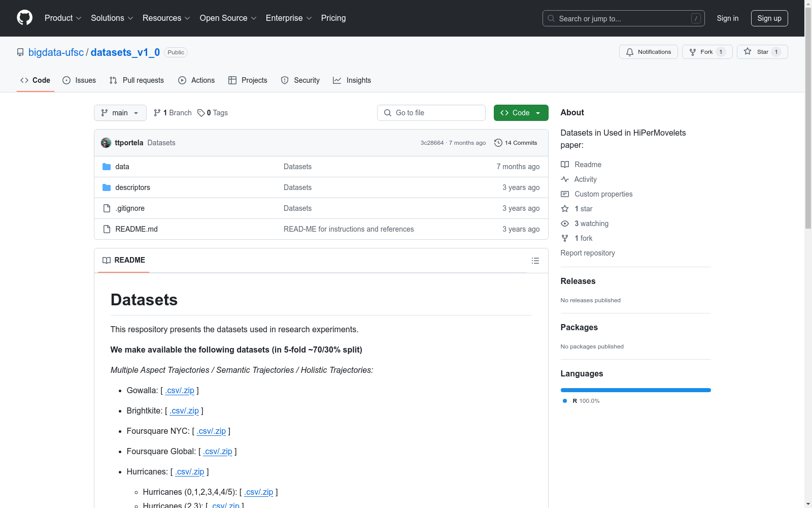Switch to the Projects tab
Viewport: 812px width, 508px height.
pyautogui.click(x=248, y=80)
